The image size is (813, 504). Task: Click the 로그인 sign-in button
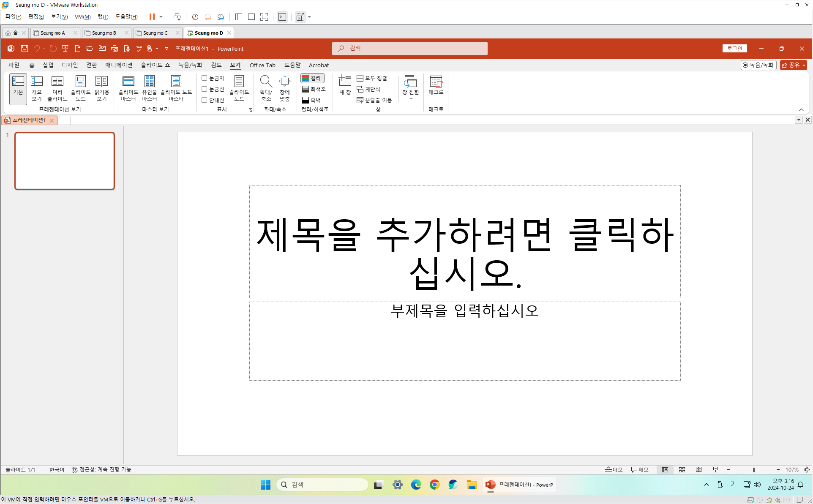[735, 49]
